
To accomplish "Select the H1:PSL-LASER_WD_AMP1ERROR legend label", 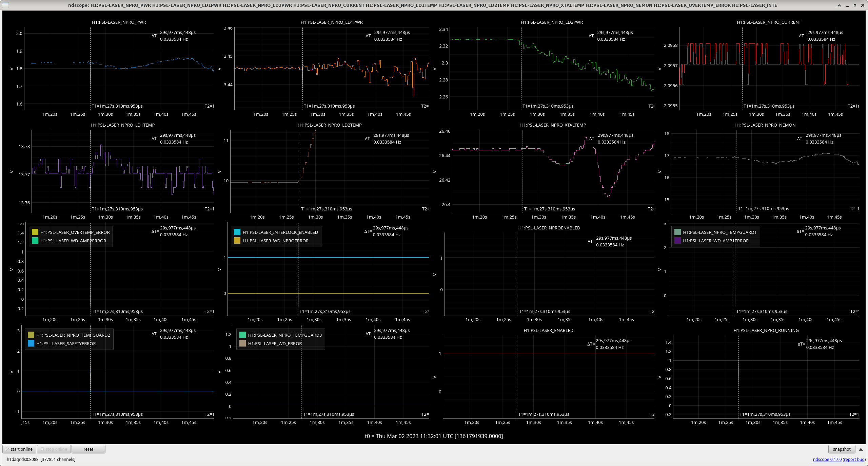I will coord(716,241).
